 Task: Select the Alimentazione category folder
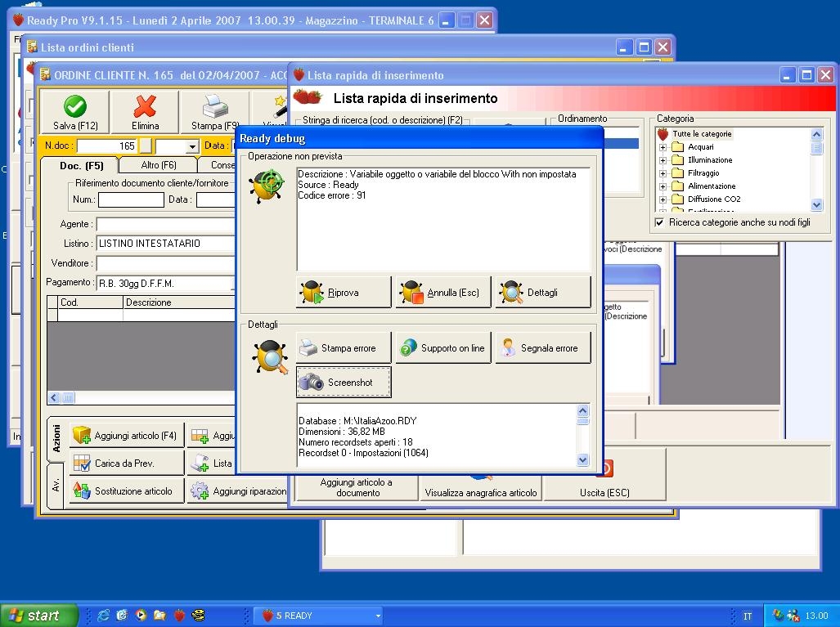pyautogui.click(x=712, y=186)
